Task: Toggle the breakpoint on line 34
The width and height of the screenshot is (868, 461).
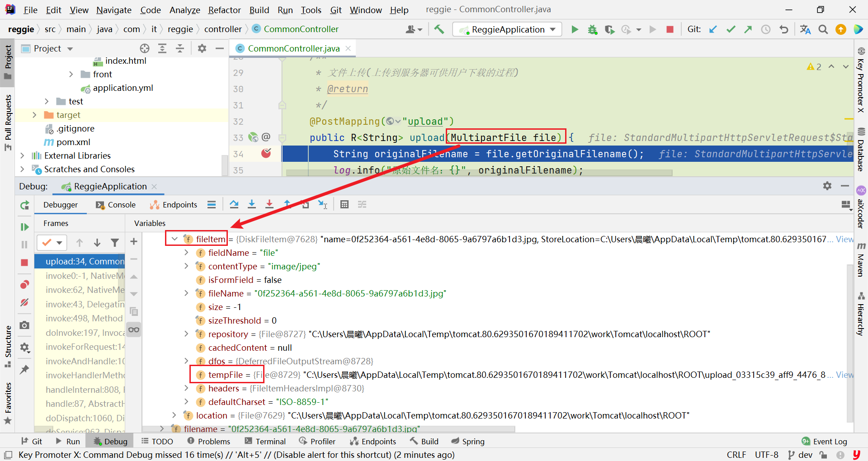Action: click(266, 154)
